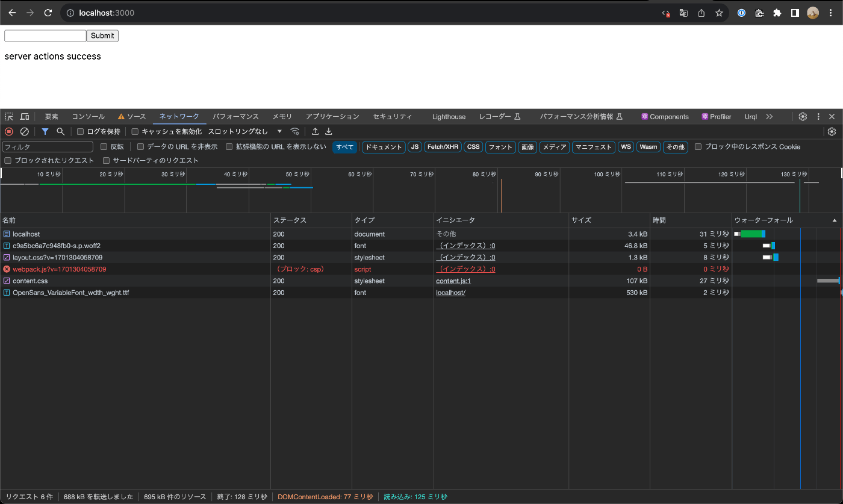Screen dimensions: 843x504
Task: Open the network search magnifier
Action: point(60,131)
